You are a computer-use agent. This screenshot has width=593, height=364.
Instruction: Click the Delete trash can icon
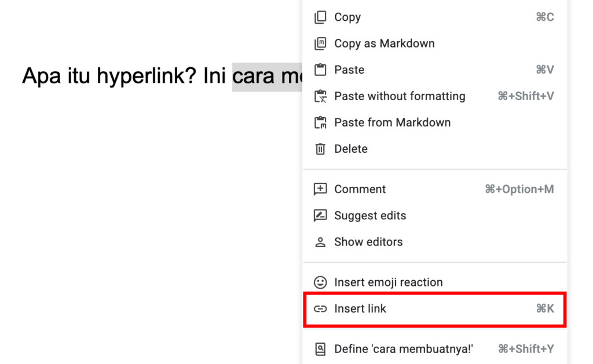tap(320, 149)
